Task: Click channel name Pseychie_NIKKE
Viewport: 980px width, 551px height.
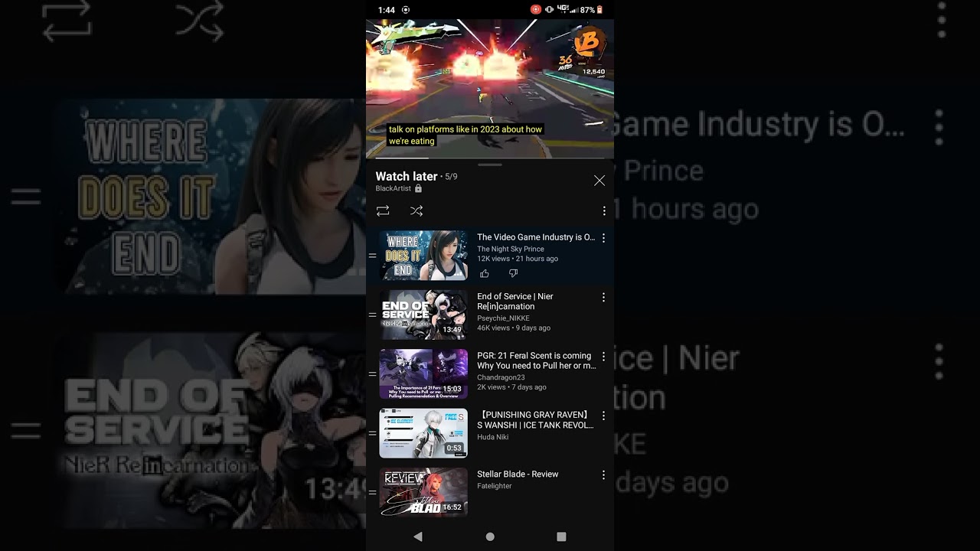Action: [x=503, y=318]
